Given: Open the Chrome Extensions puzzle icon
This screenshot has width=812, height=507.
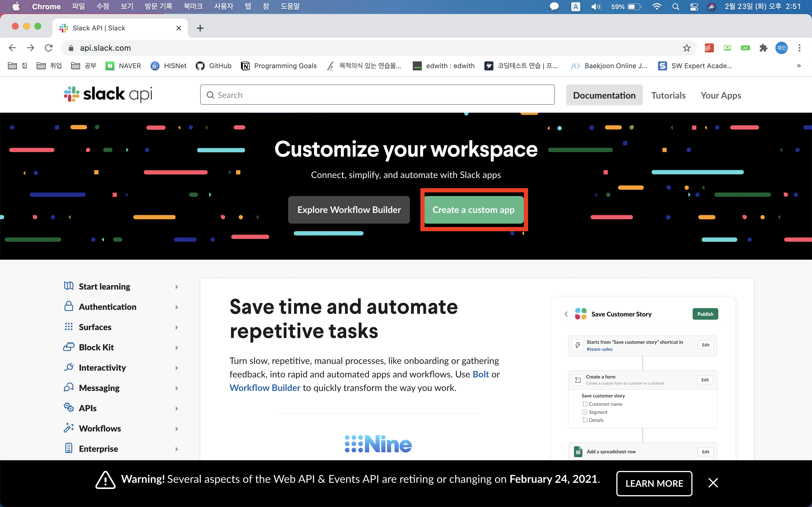Looking at the screenshot, I should coord(763,48).
